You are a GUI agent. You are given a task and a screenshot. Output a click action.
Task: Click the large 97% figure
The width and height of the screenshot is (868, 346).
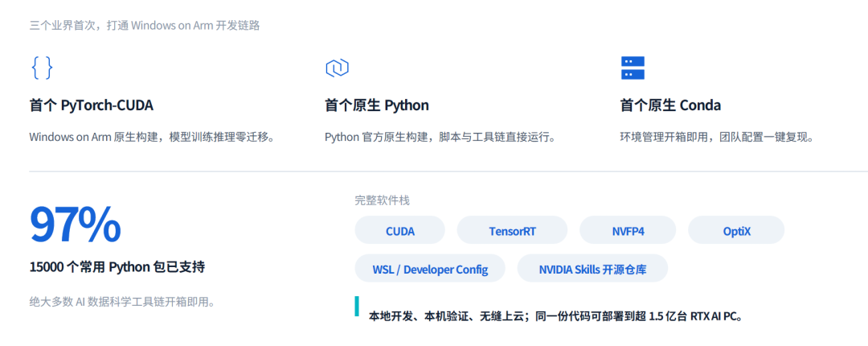(75, 225)
